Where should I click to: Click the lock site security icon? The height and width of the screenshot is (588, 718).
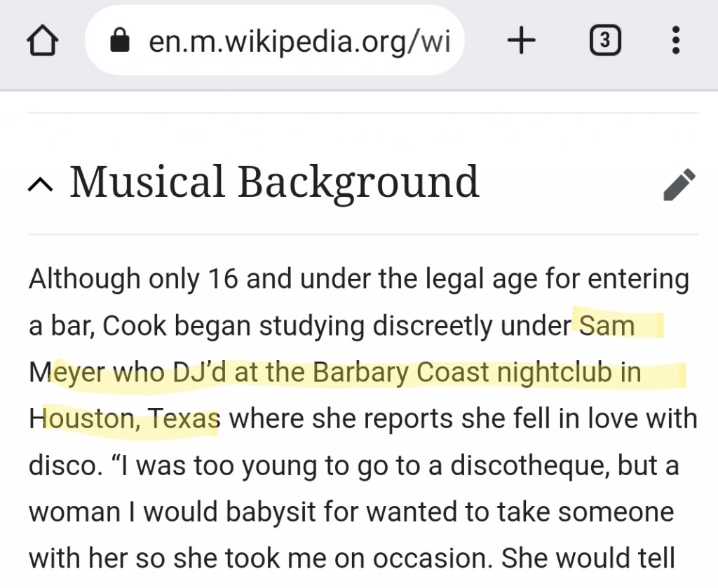coord(121,42)
